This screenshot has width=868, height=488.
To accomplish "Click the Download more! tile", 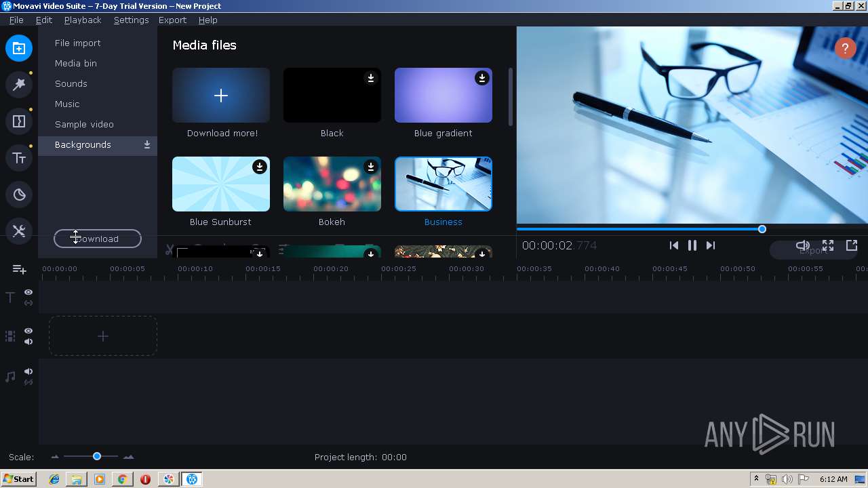I will 221,96.
